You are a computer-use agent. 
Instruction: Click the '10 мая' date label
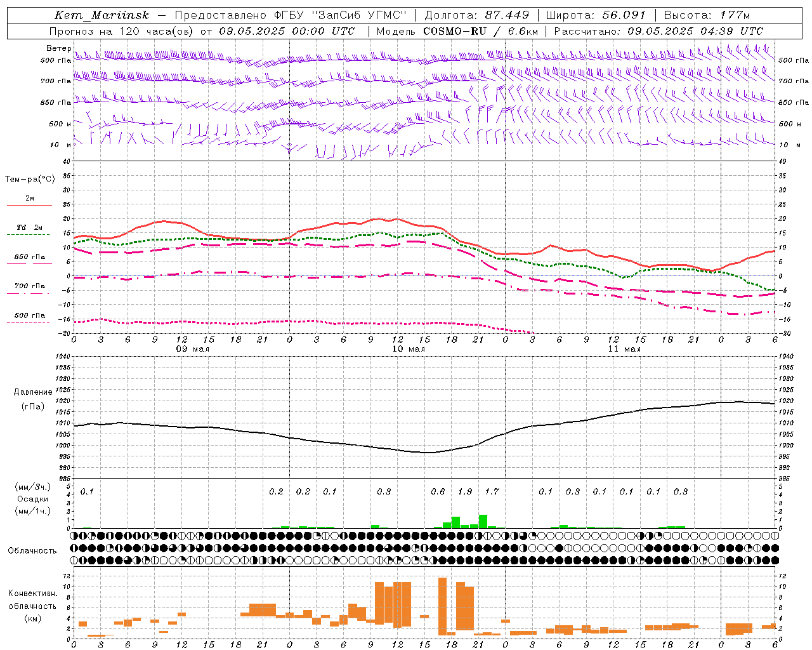(408, 349)
